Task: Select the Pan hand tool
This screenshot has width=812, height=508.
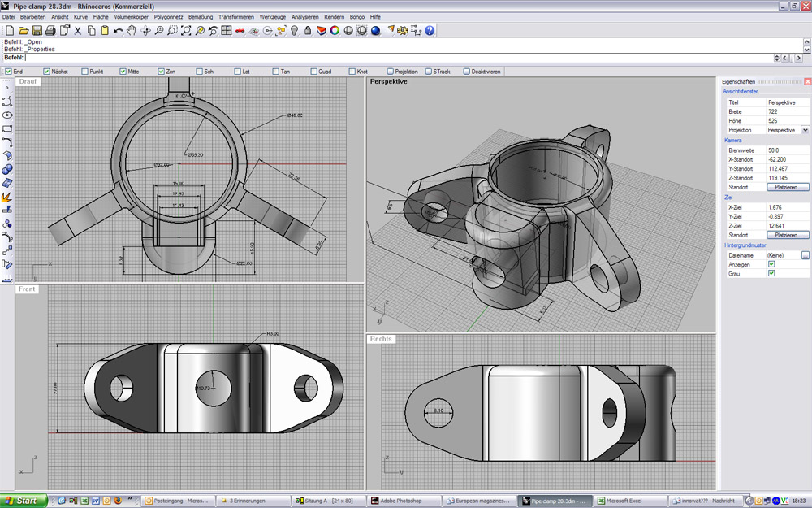Action: click(132, 31)
